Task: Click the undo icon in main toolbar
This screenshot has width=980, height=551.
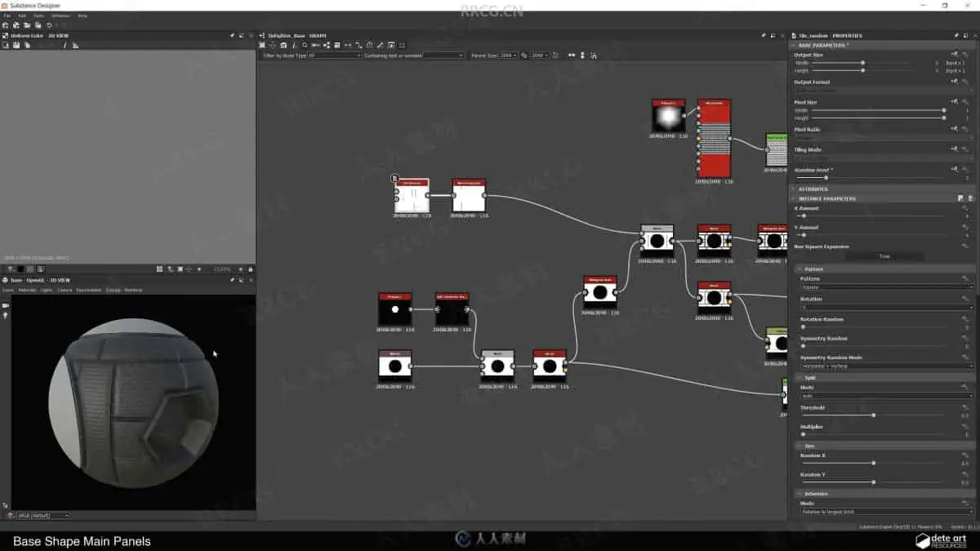Action: coord(49,25)
